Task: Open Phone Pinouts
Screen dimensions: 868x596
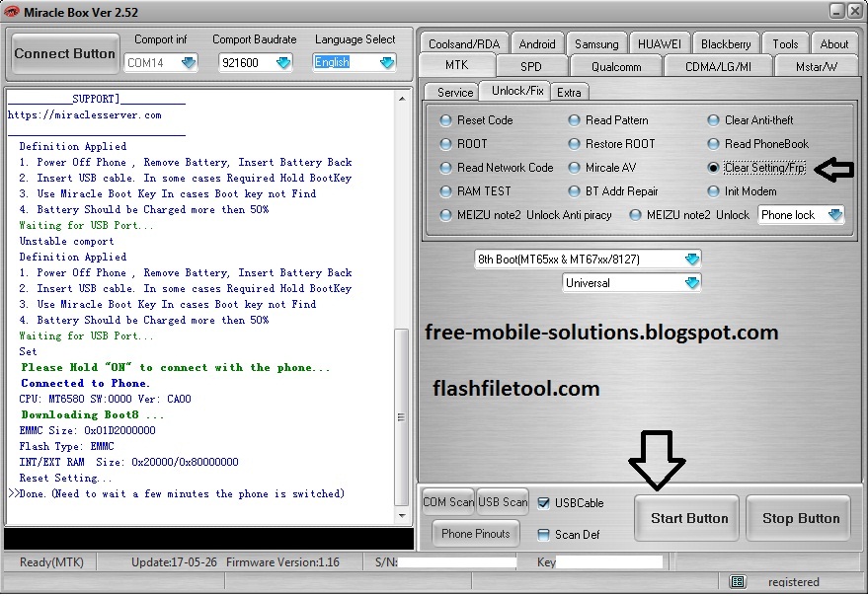Action: [476, 534]
